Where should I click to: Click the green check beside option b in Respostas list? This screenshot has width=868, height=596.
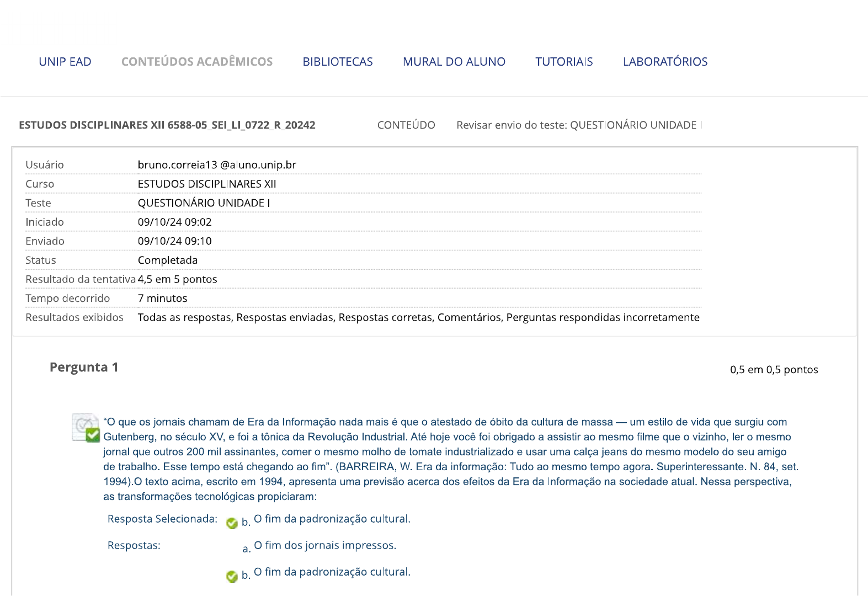tap(232, 577)
